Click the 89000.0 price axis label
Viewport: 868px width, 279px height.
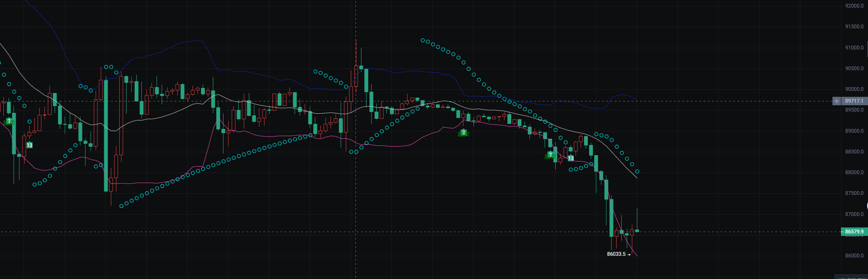tap(854, 131)
